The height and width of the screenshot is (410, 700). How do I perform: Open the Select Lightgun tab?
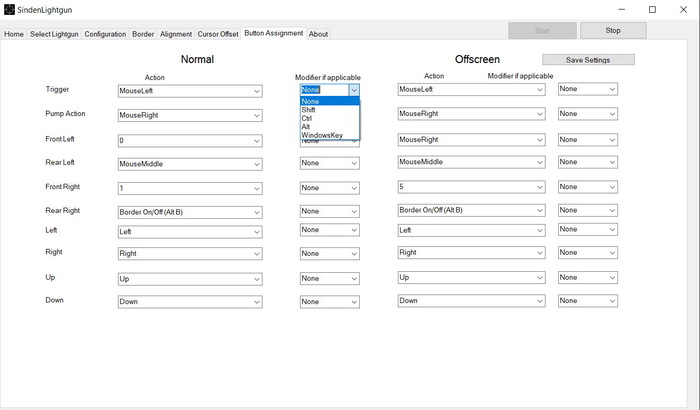pyautogui.click(x=54, y=34)
